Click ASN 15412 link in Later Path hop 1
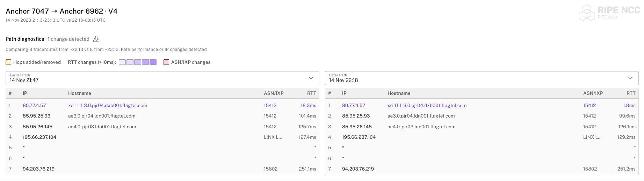Viewport: 644px width, 181px height. click(x=589, y=105)
